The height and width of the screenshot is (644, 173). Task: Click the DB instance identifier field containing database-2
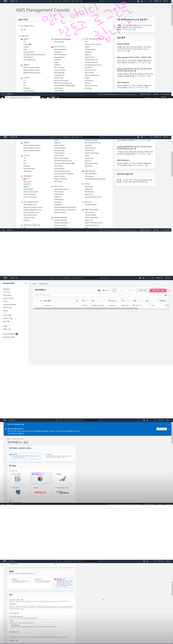point(33,604)
